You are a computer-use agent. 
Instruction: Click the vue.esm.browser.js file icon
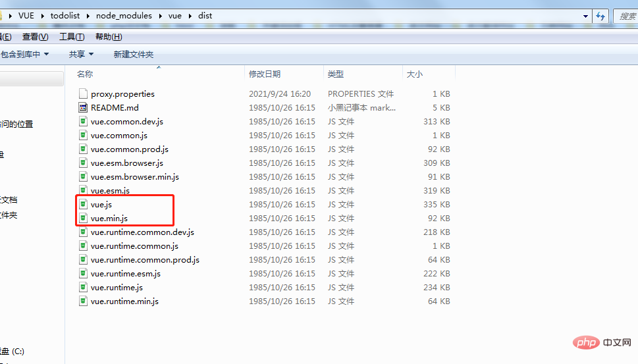pyautogui.click(x=83, y=163)
